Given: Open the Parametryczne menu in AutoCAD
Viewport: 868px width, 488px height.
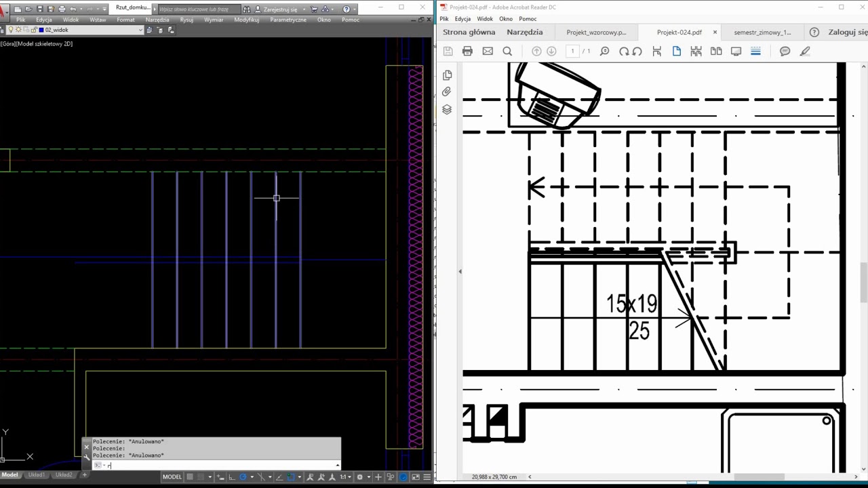Looking at the screenshot, I should 288,20.
